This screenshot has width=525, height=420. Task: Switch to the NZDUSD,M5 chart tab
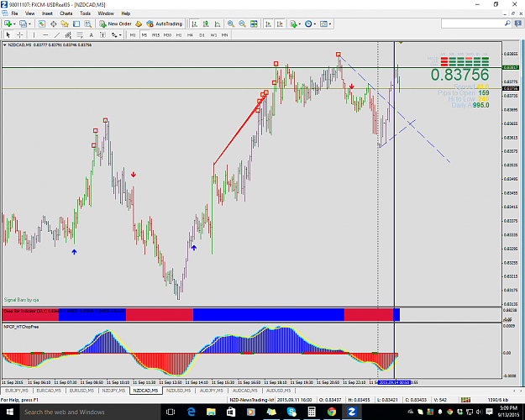(178, 391)
